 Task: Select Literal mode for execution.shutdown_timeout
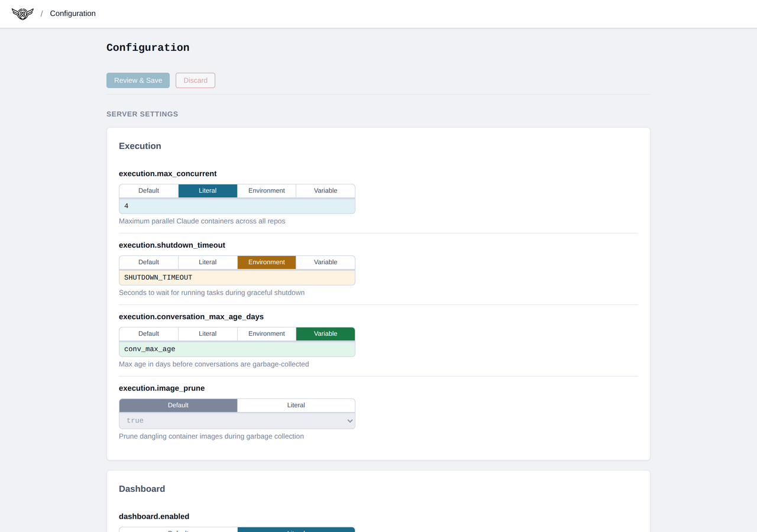207,262
